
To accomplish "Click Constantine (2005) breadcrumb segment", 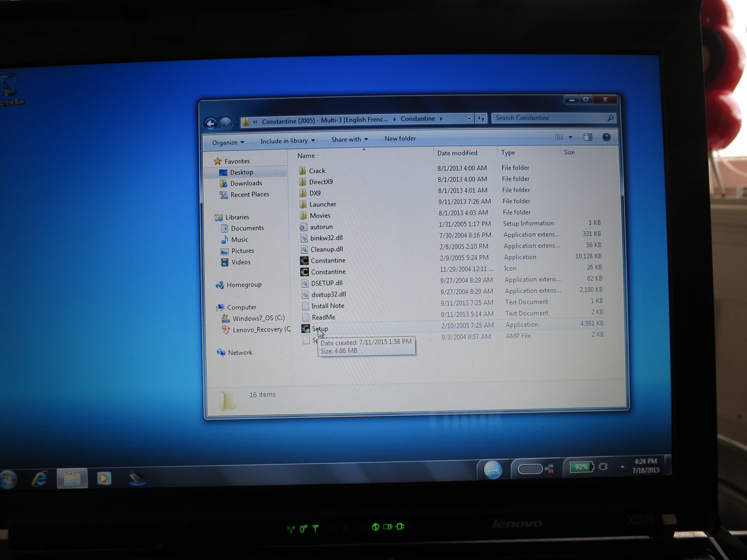I will pos(324,120).
